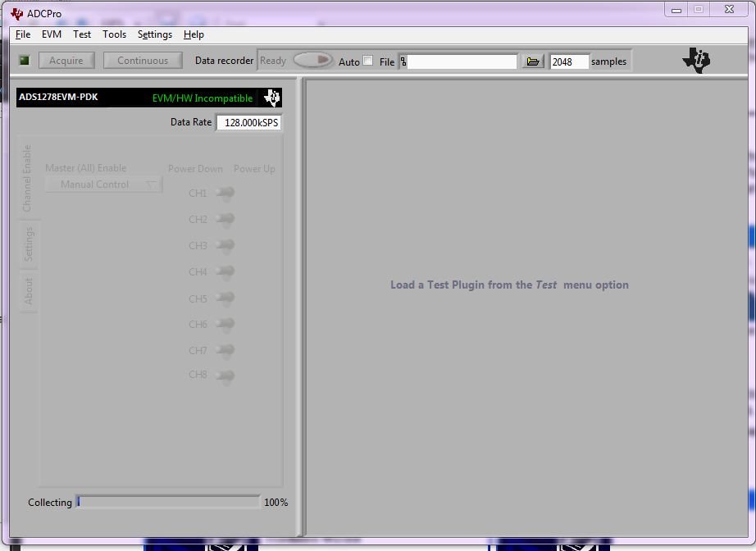Click the Data Rate value field

(x=248, y=122)
